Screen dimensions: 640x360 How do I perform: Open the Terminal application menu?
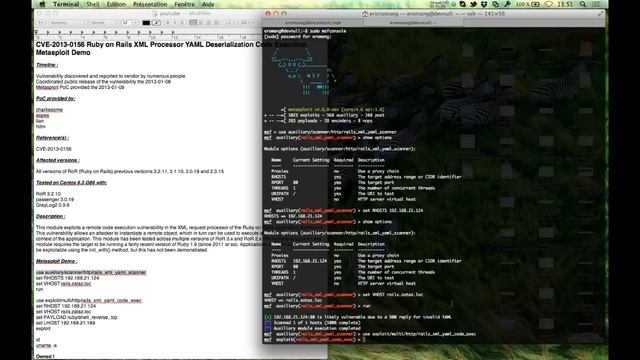coord(66,4)
